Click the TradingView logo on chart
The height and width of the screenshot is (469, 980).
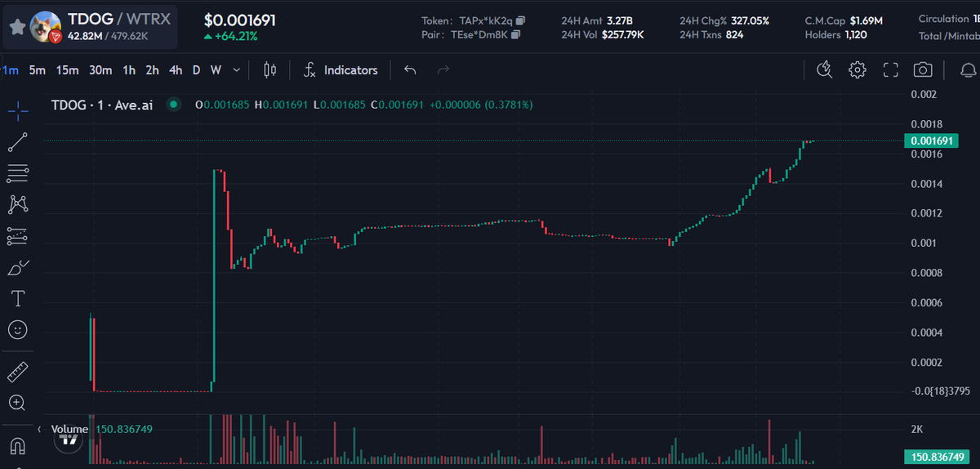(x=69, y=441)
